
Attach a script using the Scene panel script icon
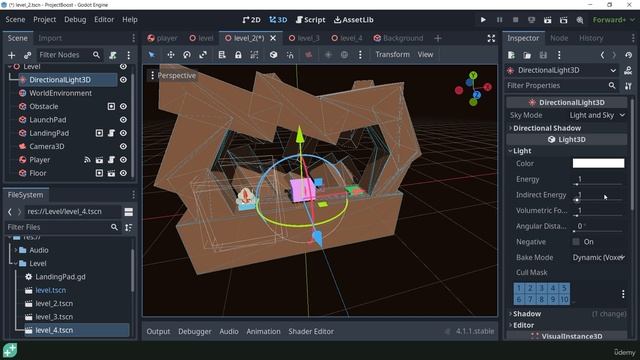coord(113,55)
